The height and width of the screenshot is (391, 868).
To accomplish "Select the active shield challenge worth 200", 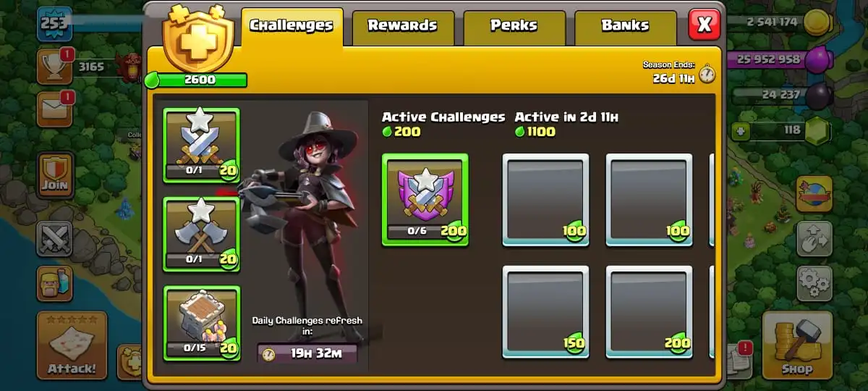I will click(425, 200).
